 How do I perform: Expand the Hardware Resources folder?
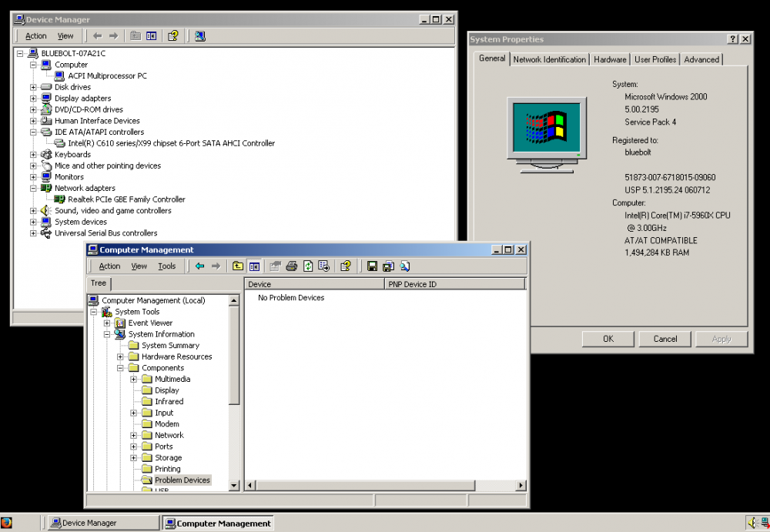121,357
